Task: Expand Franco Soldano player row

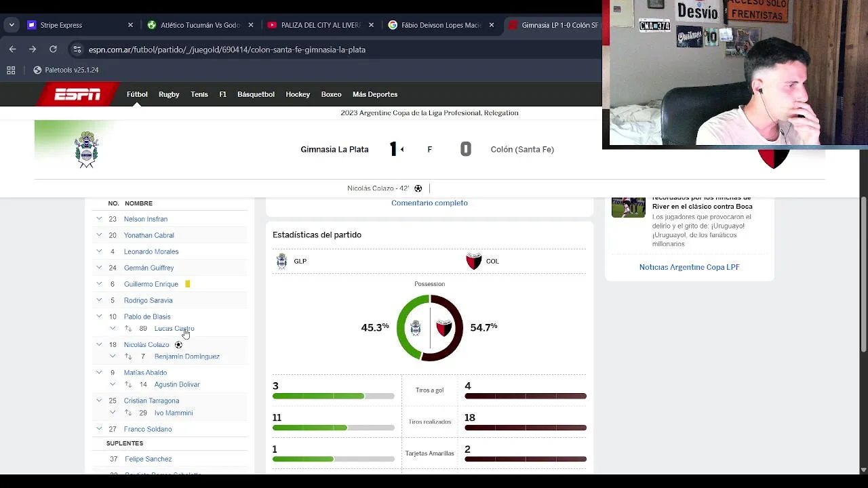Action: (x=99, y=429)
